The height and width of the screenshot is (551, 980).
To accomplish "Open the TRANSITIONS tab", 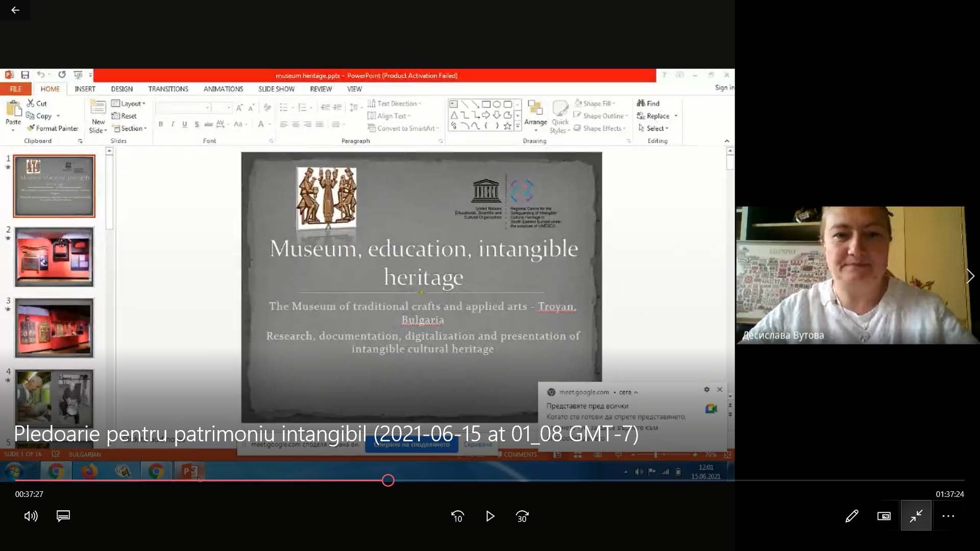I will 168,89.
